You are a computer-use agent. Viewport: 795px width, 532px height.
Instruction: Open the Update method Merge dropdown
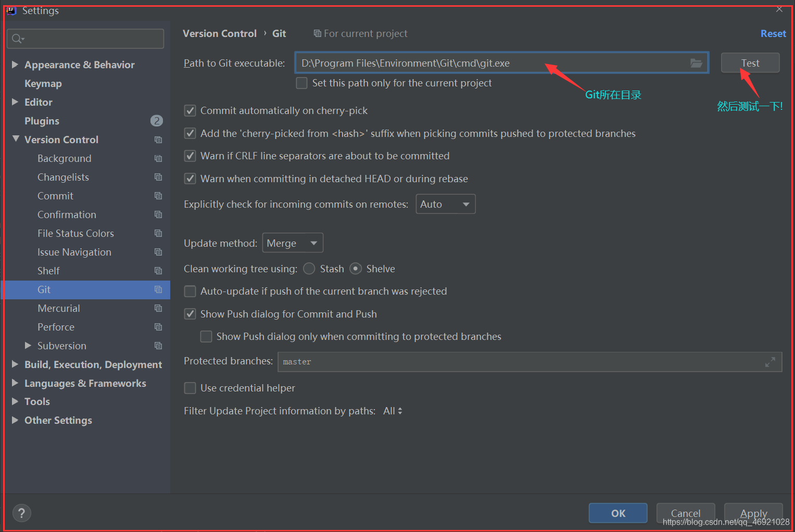tap(293, 243)
